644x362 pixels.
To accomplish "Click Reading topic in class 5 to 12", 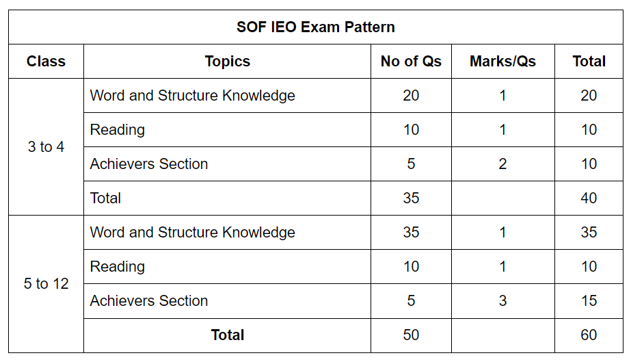I will click(x=117, y=267).
